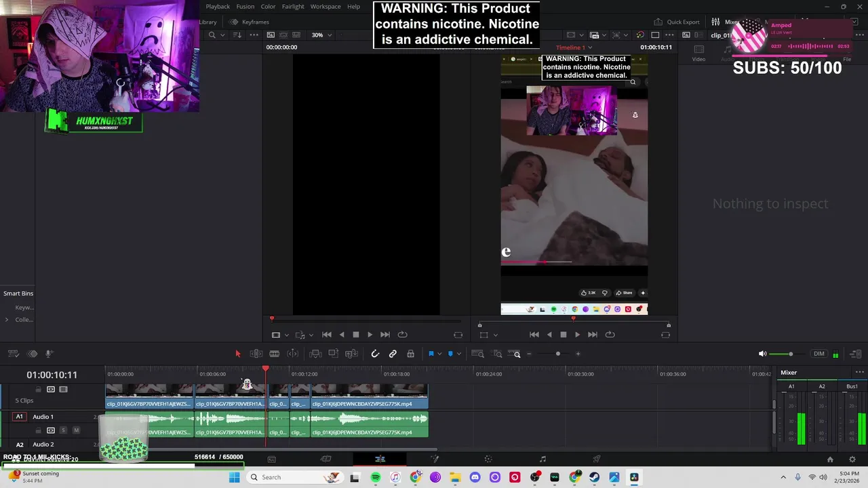868x488 pixels.
Task: Open the flag color dropdown arrow
Action: tap(439, 354)
